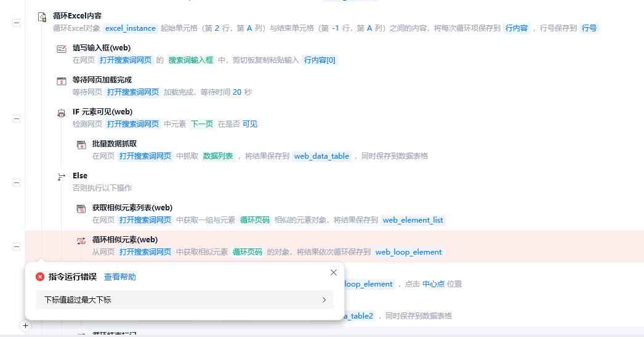Select the 循环相似元素(web) step title

click(x=125, y=240)
